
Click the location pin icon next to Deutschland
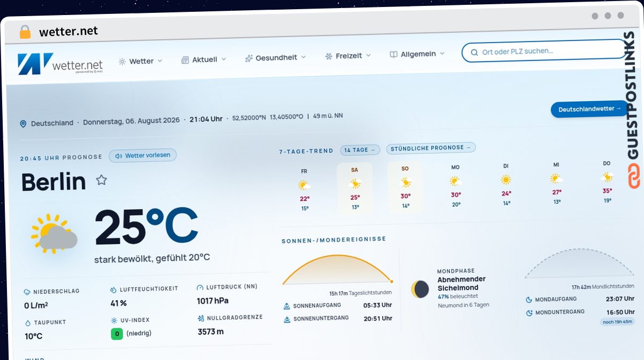pos(23,124)
